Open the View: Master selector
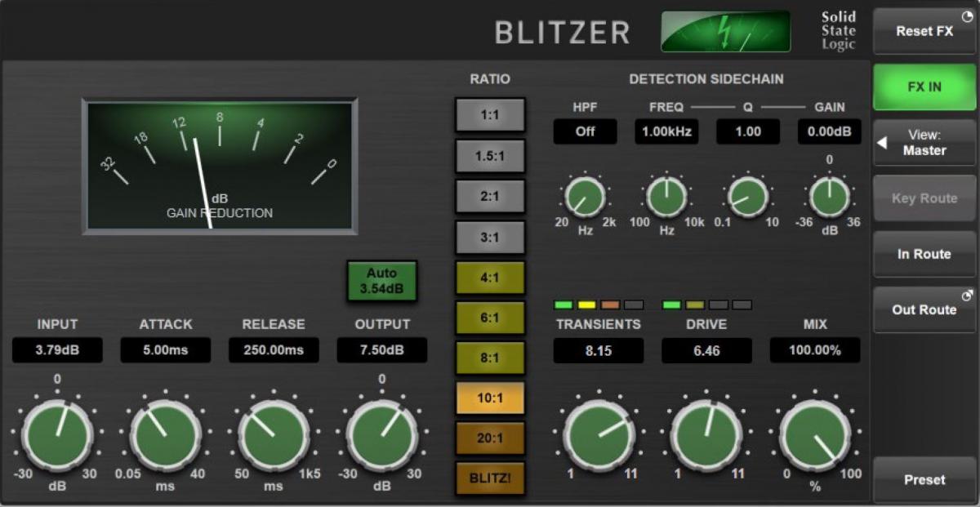The image size is (980, 507). (924, 143)
